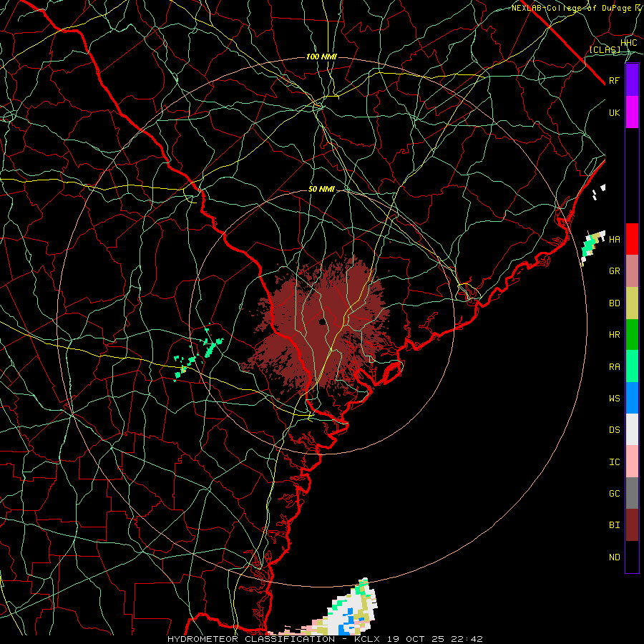The image size is (644, 644).
Task: Click the HHC product code text
Action: (x=628, y=43)
